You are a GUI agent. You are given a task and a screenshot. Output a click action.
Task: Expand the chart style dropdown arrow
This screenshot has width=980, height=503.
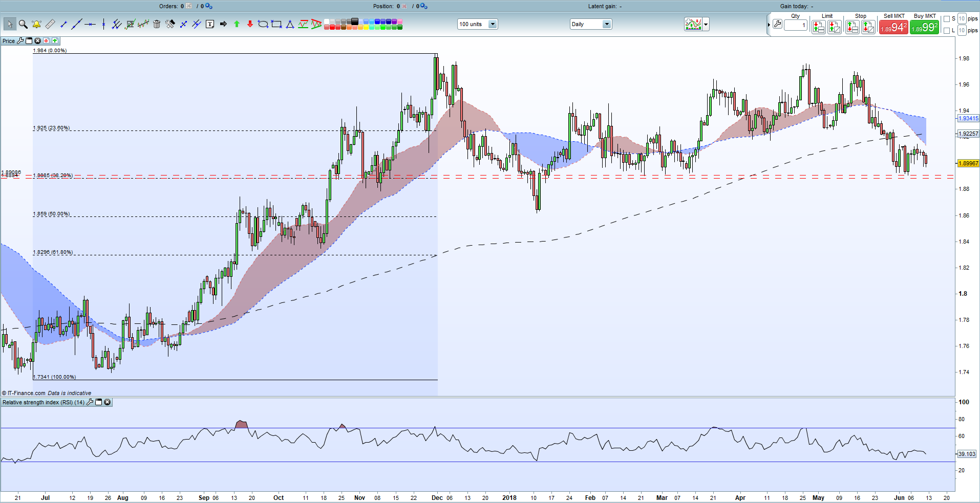pos(706,24)
